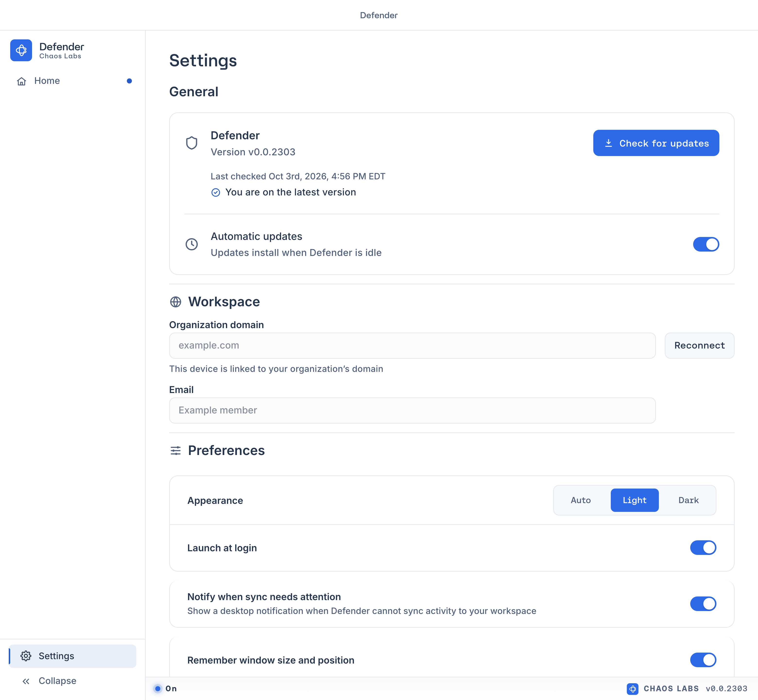
Task: Click the clock icon beside Automatic updates
Action: [x=192, y=244]
